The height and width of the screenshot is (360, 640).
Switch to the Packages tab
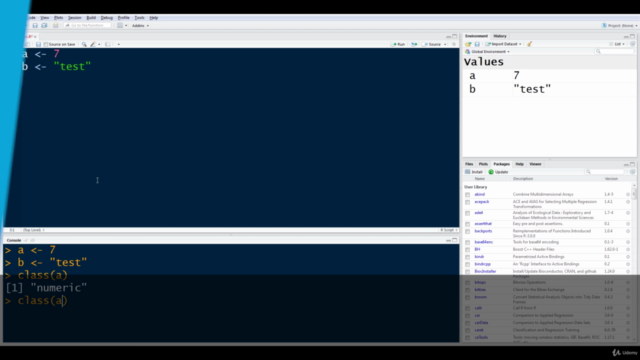click(x=501, y=164)
